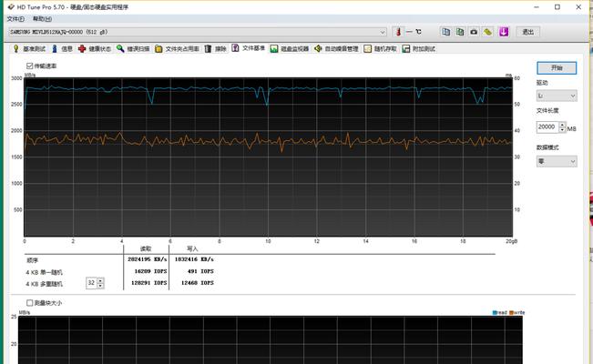Open the 附加测试 extra tests tab

(419, 49)
